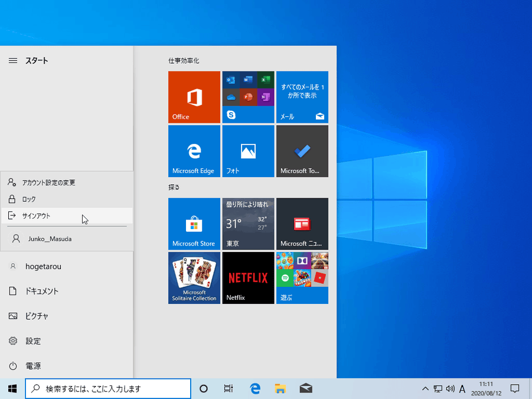The image size is (532, 399).
Task: Select アカウント設定の変更 in the account menu
Action: click(67, 182)
